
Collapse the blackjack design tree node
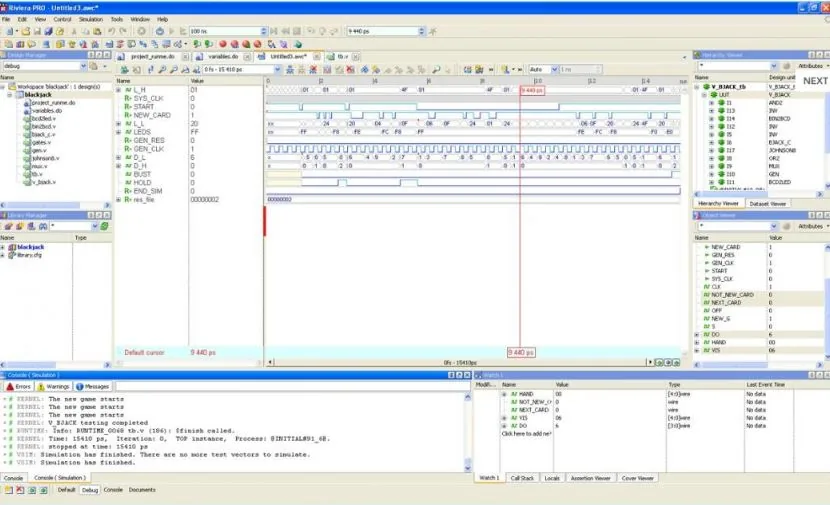(10, 95)
